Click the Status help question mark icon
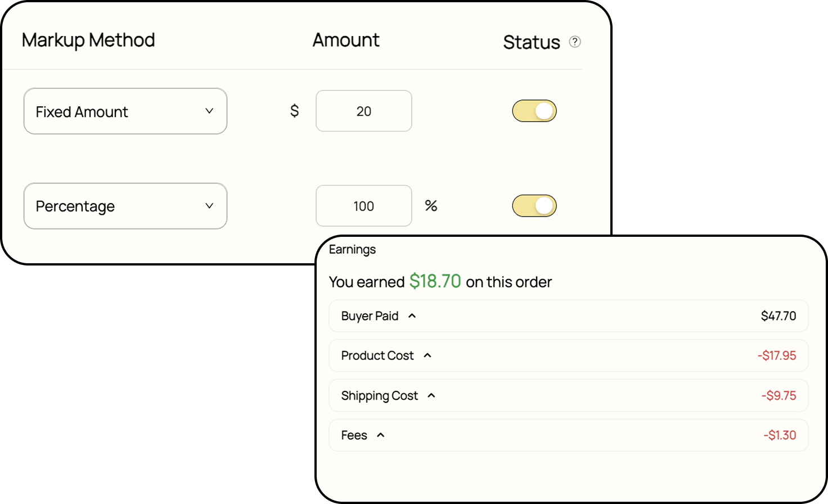 coord(575,42)
